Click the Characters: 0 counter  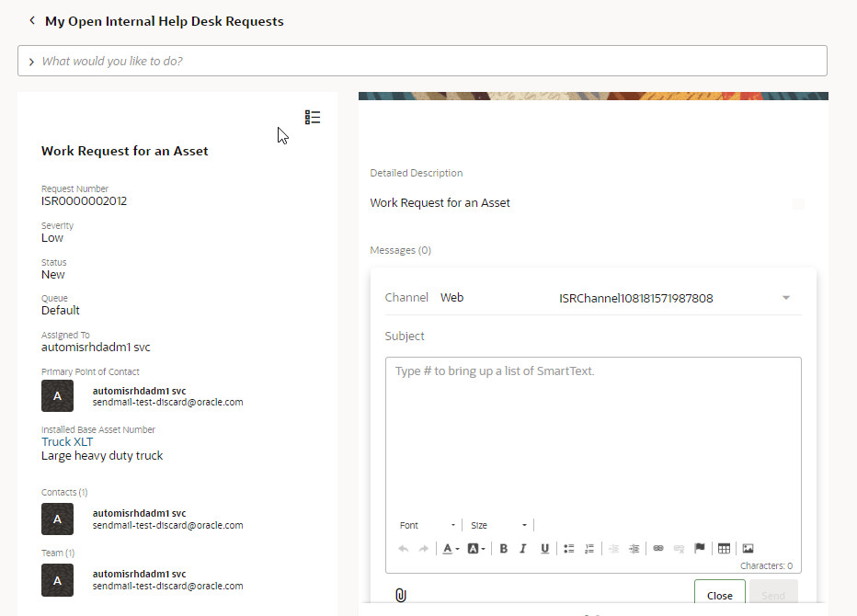(766, 565)
